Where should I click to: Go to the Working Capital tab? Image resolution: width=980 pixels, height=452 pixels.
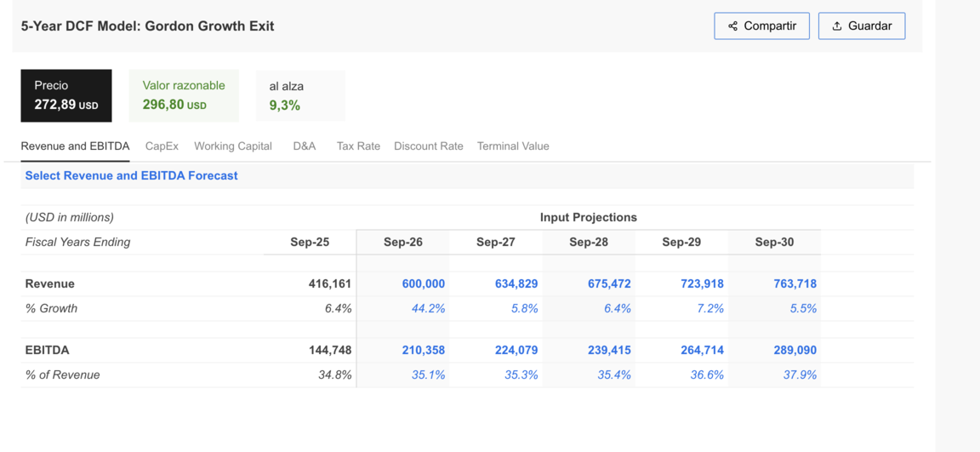click(232, 146)
